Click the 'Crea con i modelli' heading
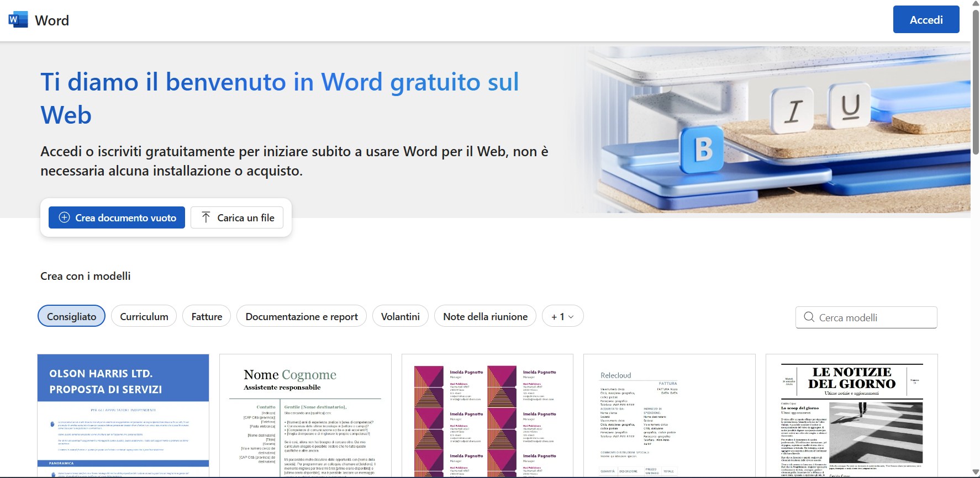The height and width of the screenshot is (478, 980). point(86,276)
